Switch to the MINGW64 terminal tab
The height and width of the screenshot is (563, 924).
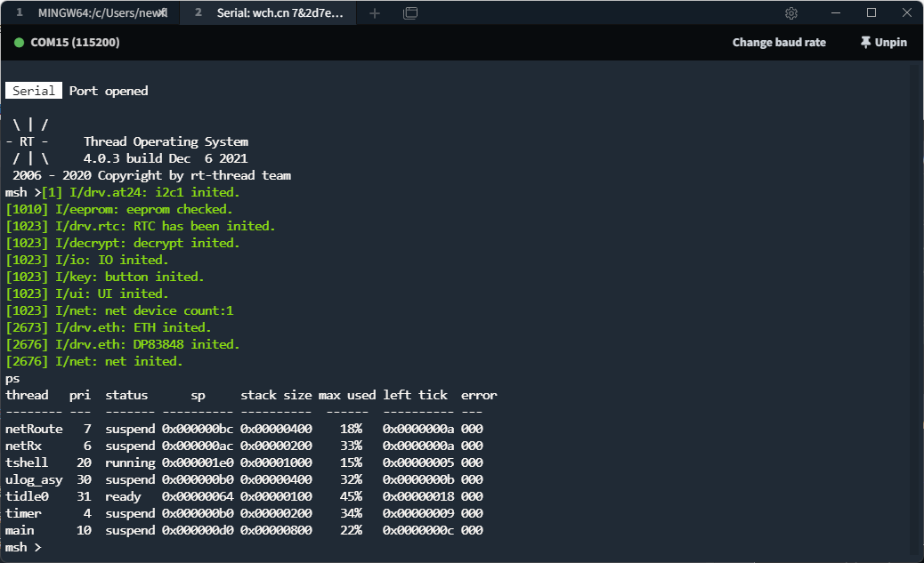click(90, 13)
